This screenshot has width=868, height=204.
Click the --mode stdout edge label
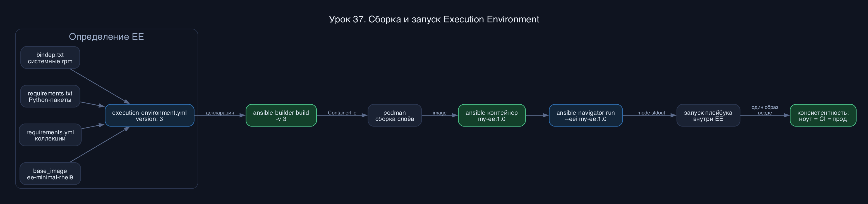coord(649,113)
